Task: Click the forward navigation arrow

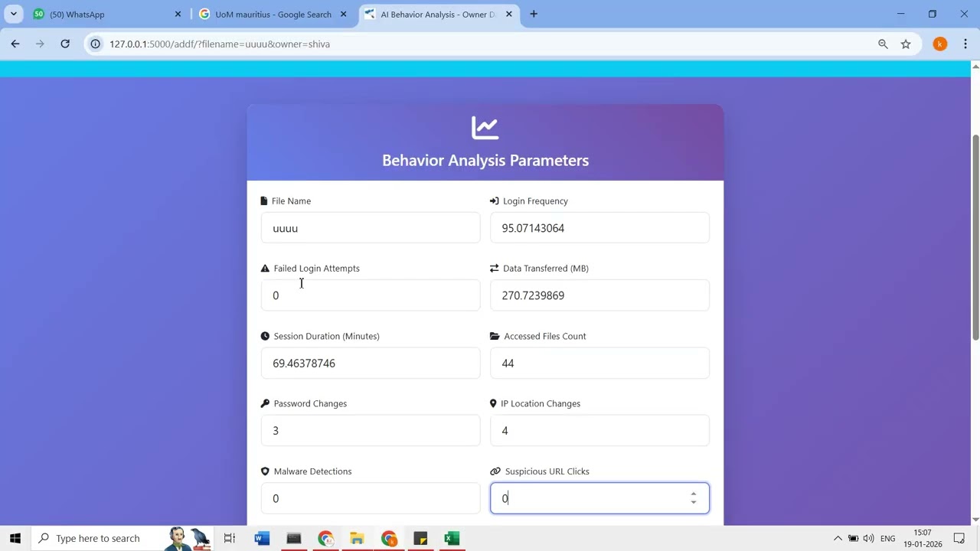Action: 40,44
